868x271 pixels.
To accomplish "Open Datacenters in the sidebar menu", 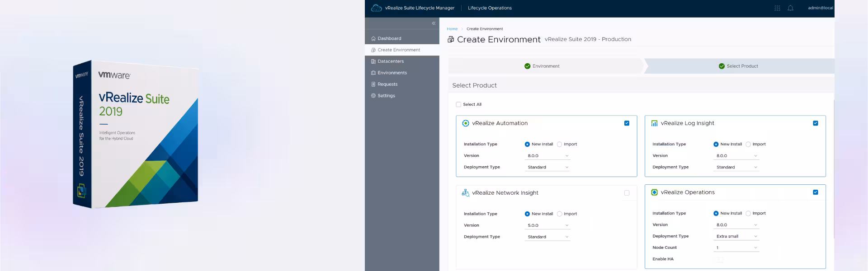I will point(402,61).
